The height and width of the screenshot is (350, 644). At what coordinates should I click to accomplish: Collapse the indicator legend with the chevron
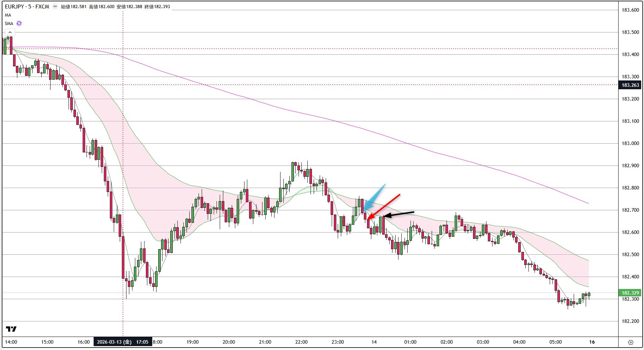coord(10,32)
